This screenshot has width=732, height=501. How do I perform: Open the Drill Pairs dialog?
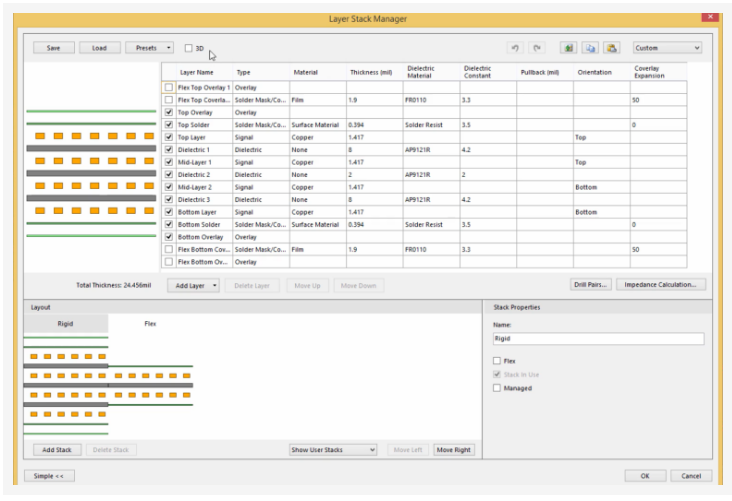click(x=590, y=285)
